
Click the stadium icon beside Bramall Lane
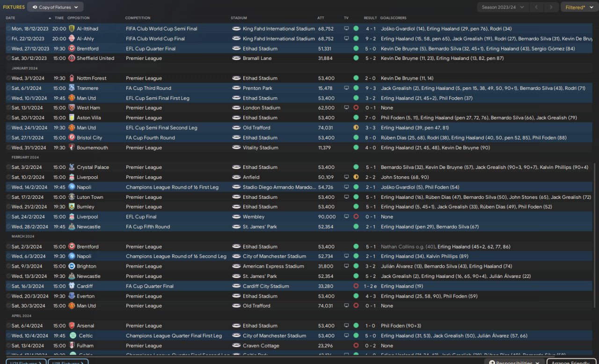click(236, 58)
